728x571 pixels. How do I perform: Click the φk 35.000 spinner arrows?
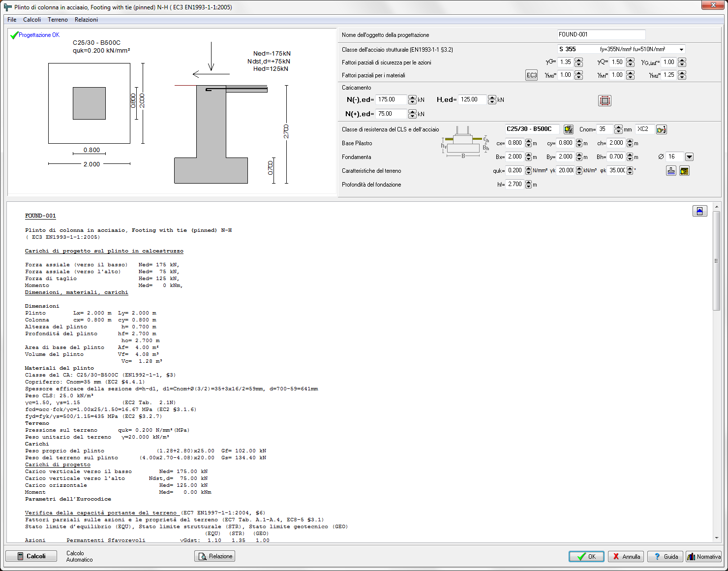630,171
